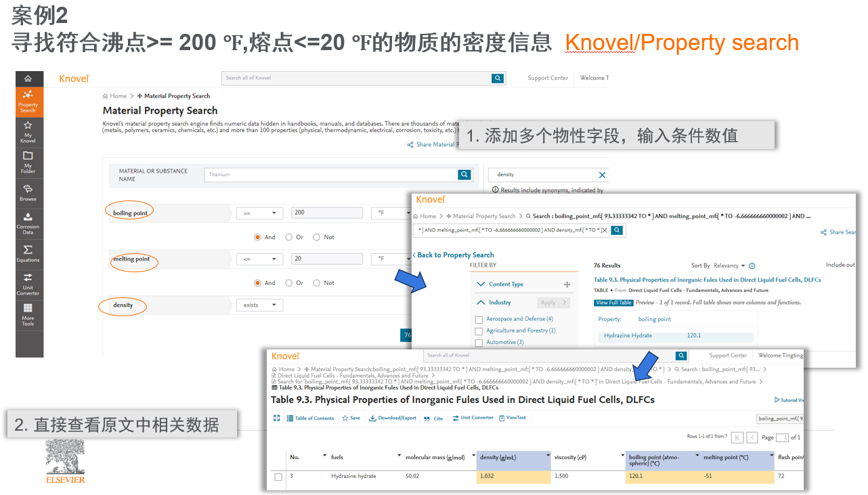This screenshot has width=868, height=495.
Task: Open the °F unit dropdown for melting point
Action: pyautogui.click(x=391, y=259)
